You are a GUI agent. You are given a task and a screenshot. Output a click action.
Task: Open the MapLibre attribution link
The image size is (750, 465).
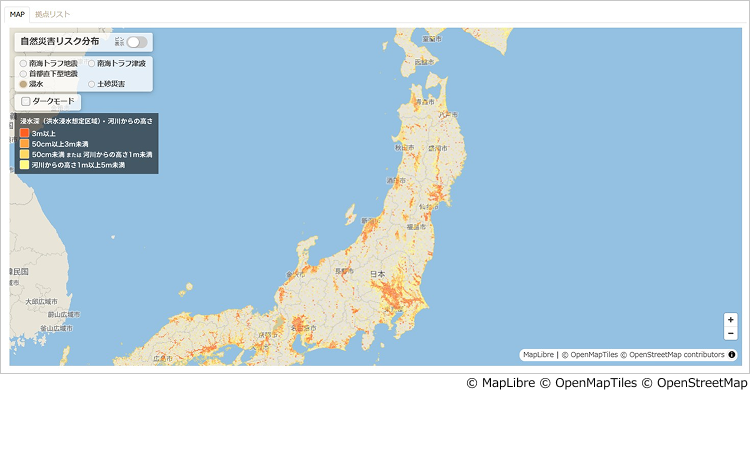(539, 354)
